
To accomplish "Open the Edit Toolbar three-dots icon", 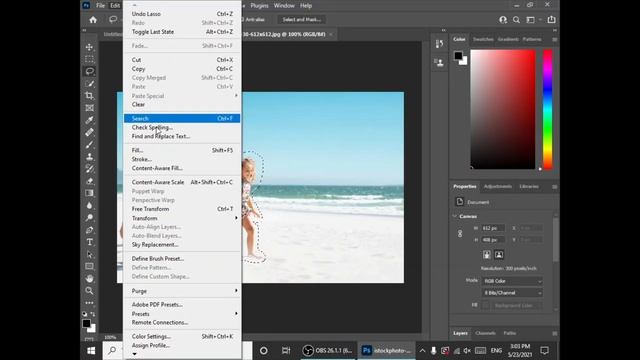I will pos(89,303).
